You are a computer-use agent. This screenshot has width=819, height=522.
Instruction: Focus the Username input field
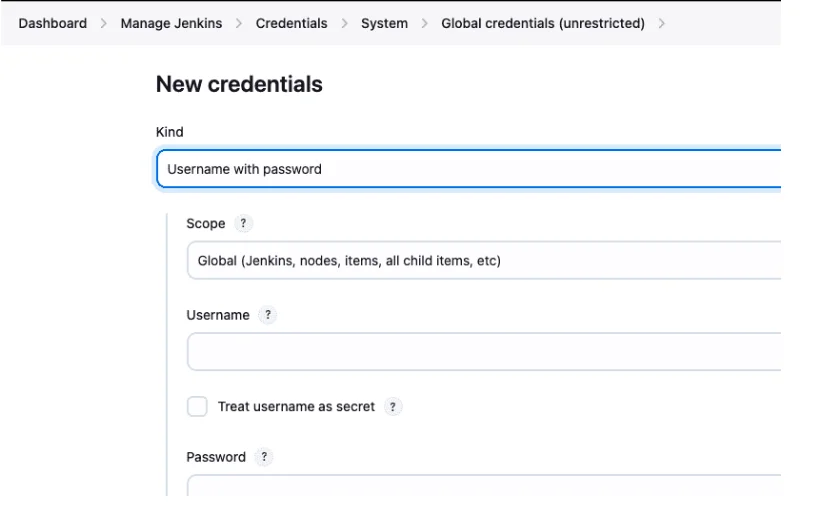[482, 352]
